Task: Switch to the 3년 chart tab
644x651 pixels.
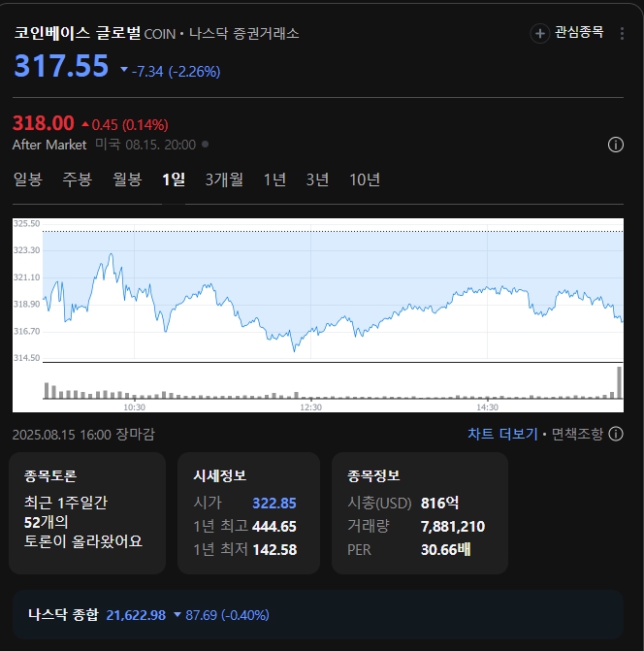Action: [x=317, y=179]
